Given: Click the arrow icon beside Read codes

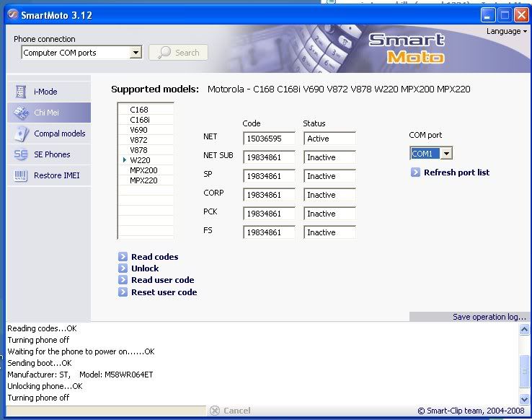Looking at the screenshot, I should pyautogui.click(x=123, y=257).
